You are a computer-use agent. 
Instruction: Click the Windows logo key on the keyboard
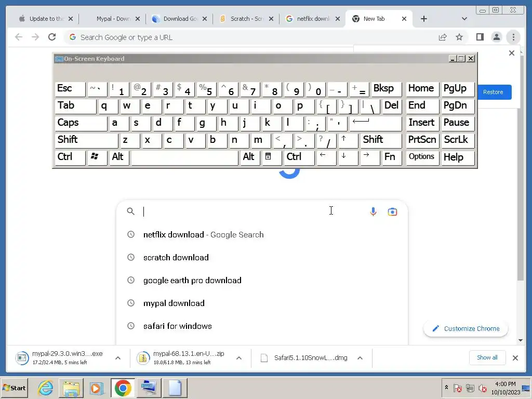tap(97, 157)
